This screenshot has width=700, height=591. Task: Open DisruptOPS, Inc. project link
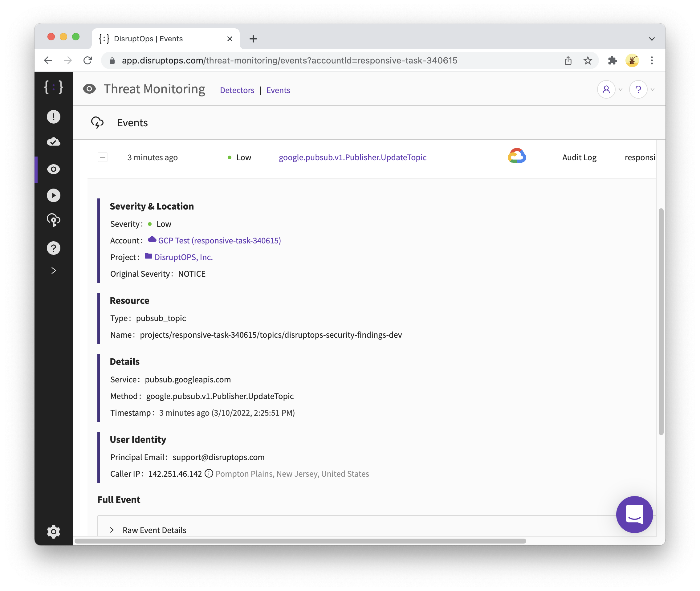coord(184,257)
